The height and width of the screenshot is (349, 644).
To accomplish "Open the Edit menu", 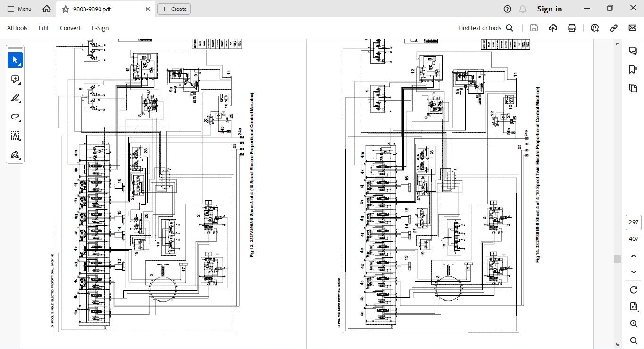I will [43, 28].
